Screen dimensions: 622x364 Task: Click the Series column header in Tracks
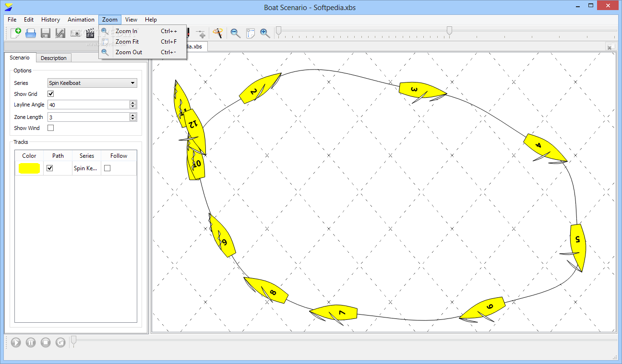point(87,156)
